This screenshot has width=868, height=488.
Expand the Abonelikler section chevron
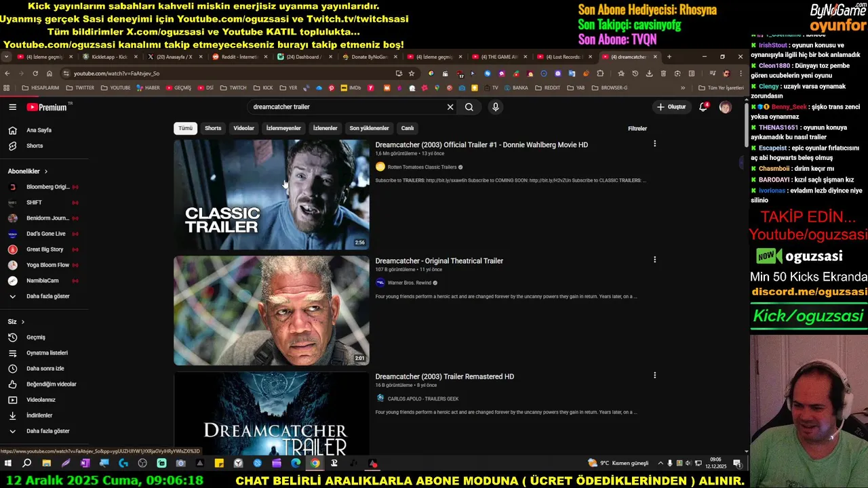pos(45,171)
